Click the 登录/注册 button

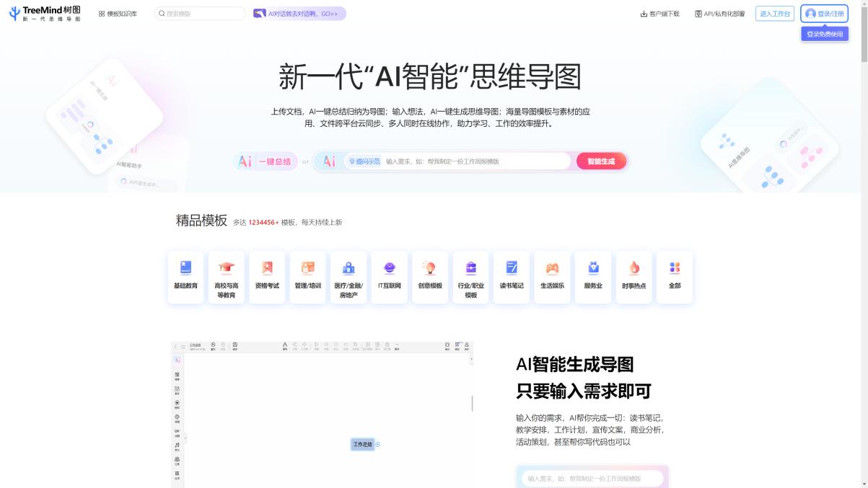pyautogui.click(x=824, y=14)
